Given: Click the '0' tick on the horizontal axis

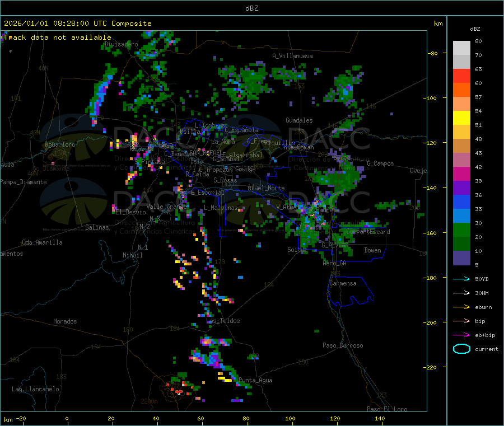Looking at the screenshot, I should (x=67, y=418).
